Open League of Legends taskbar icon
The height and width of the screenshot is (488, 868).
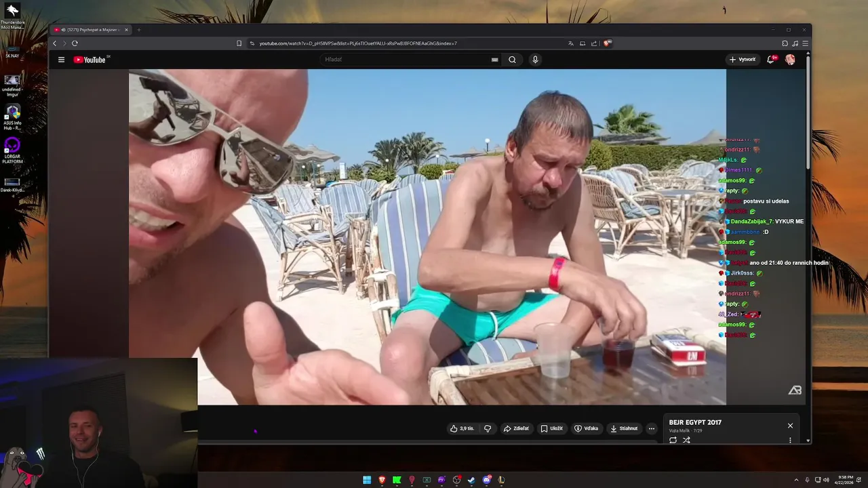pyautogui.click(x=501, y=480)
